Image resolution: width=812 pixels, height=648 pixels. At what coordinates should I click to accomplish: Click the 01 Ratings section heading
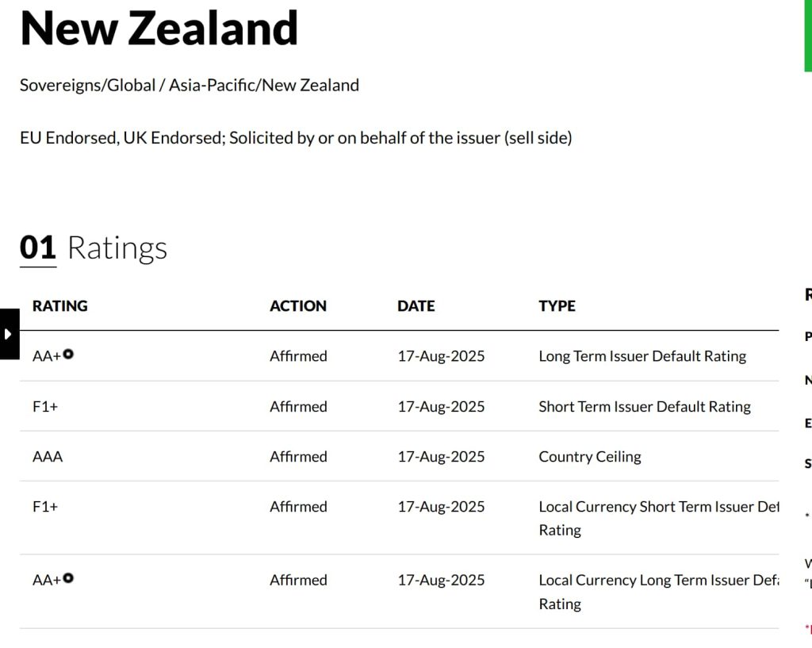pos(94,248)
